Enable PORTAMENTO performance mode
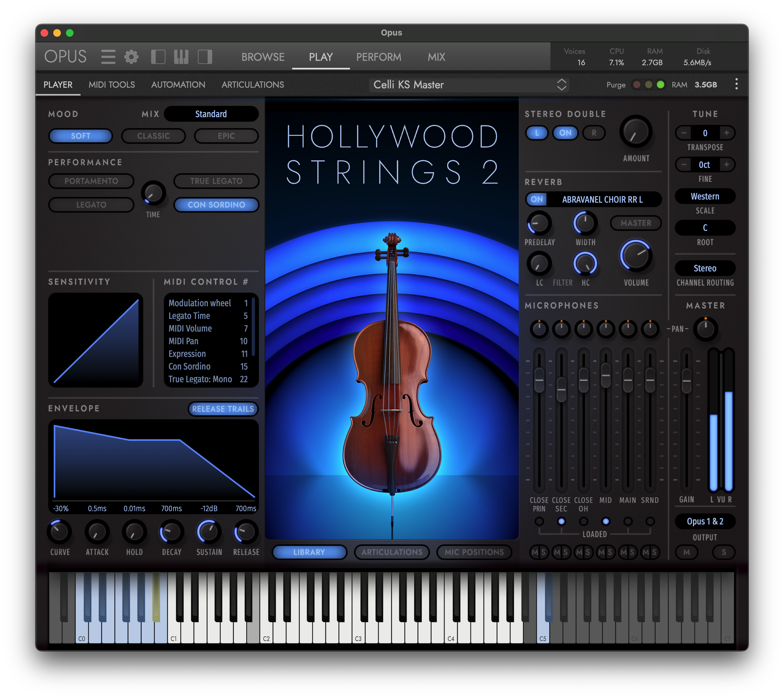Screen dimensions: 784x698 (x=91, y=181)
